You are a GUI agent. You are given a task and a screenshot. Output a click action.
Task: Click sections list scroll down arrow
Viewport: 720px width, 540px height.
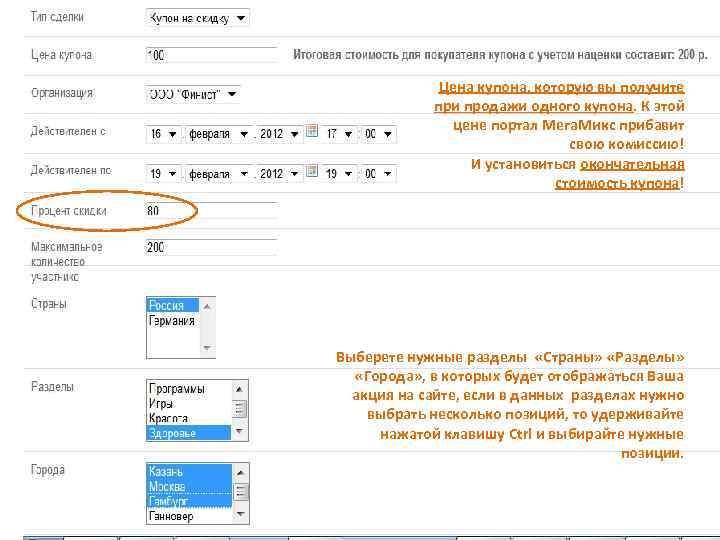pyautogui.click(x=239, y=431)
